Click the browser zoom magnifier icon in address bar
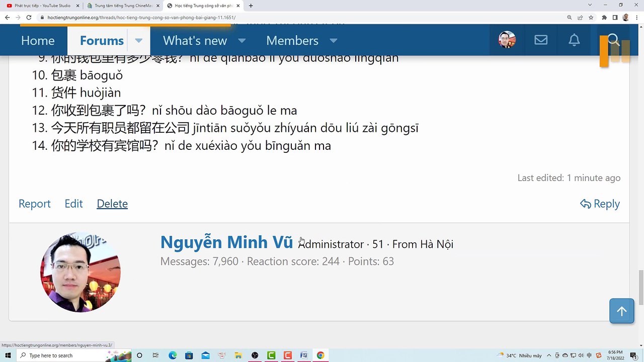Viewport: 644px width, 362px height. [570, 17]
